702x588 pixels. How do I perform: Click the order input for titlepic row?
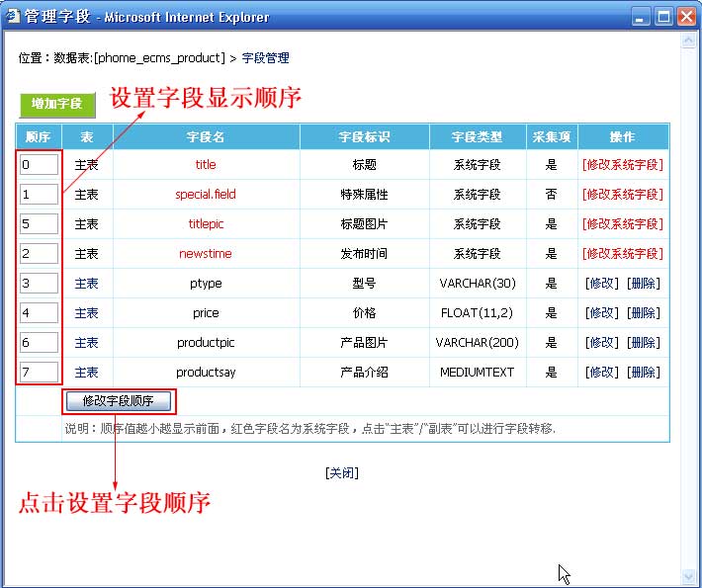point(39,224)
